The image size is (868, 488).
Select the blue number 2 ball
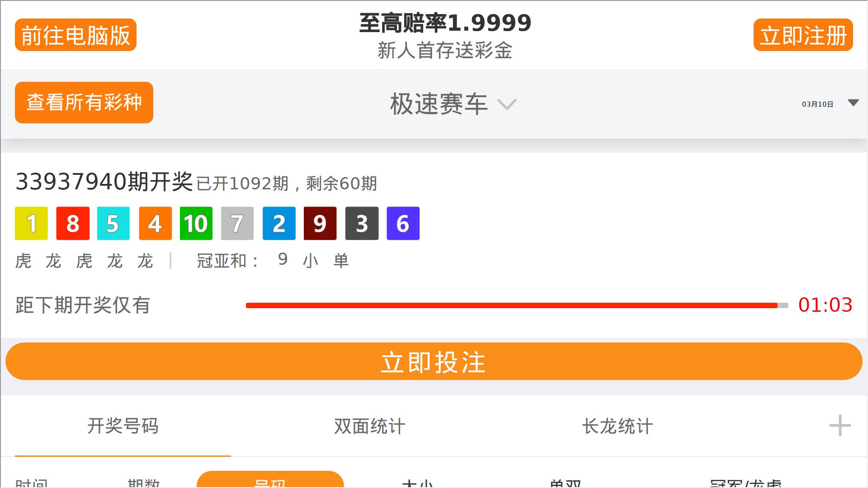(279, 223)
